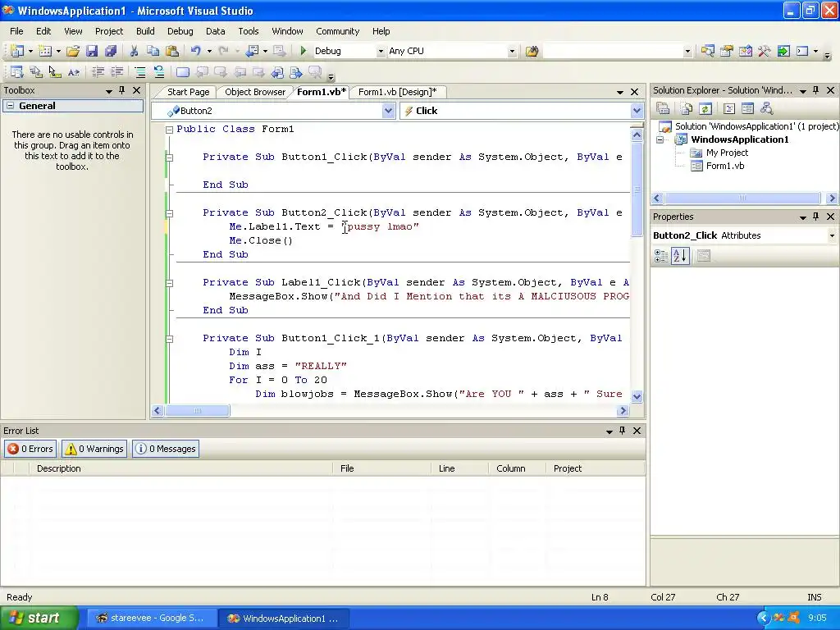
Task: Click View Class Diagram icon in Solution Explorer
Action: pos(767,109)
